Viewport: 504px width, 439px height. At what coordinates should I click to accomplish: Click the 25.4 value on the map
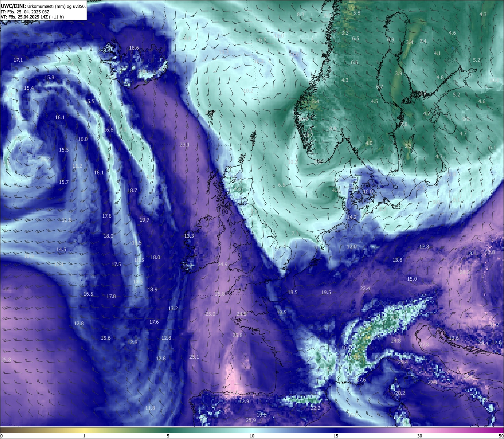pyautogui.click(x=402, y=363)
